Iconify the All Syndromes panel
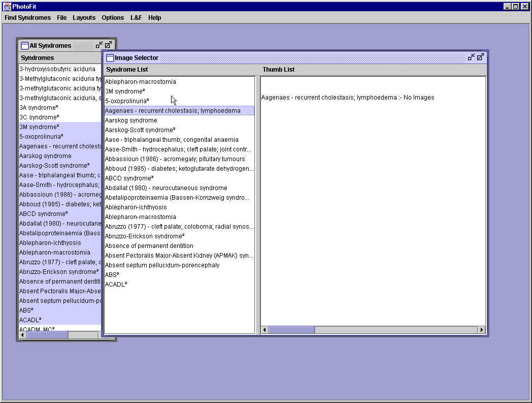 tap(99, 45)
